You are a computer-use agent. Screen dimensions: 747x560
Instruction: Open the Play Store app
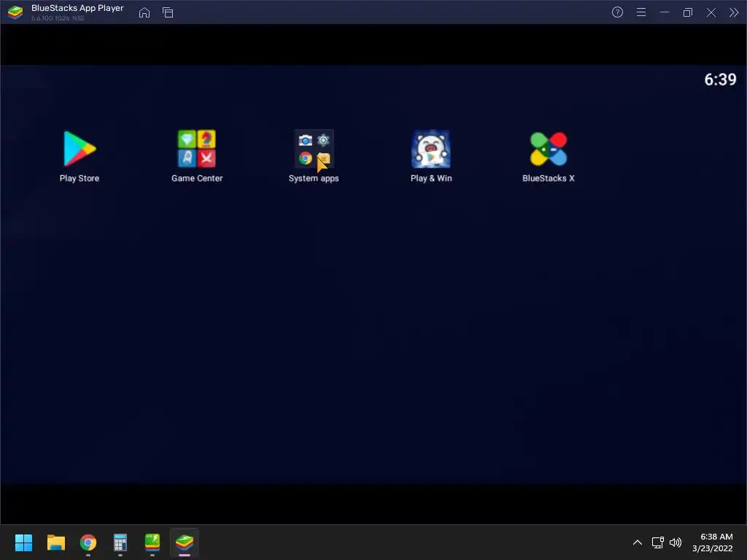(80, 149)
